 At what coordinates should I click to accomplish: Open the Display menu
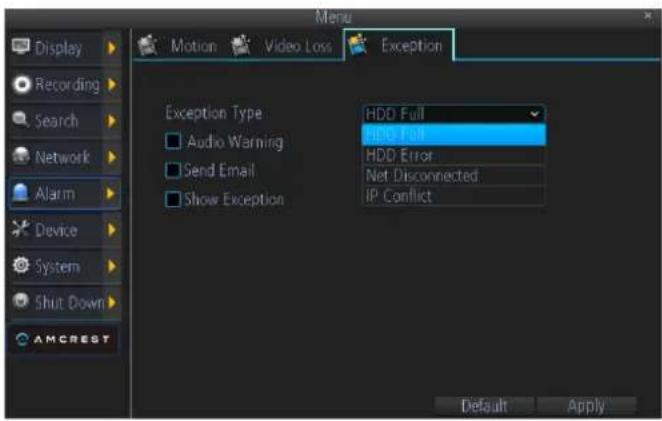click(65, 48)
